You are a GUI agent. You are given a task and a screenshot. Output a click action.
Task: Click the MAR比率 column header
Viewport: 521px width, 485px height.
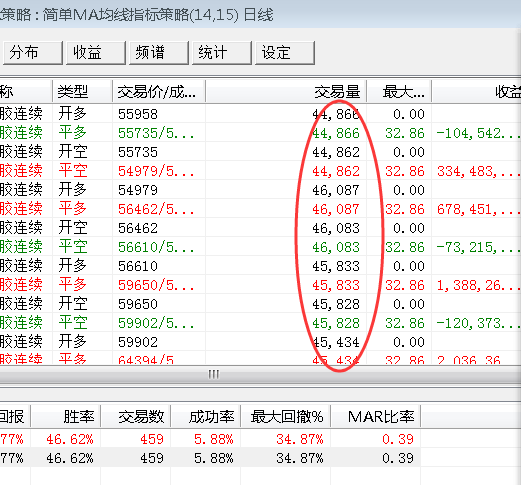click(x=376, y=417)
